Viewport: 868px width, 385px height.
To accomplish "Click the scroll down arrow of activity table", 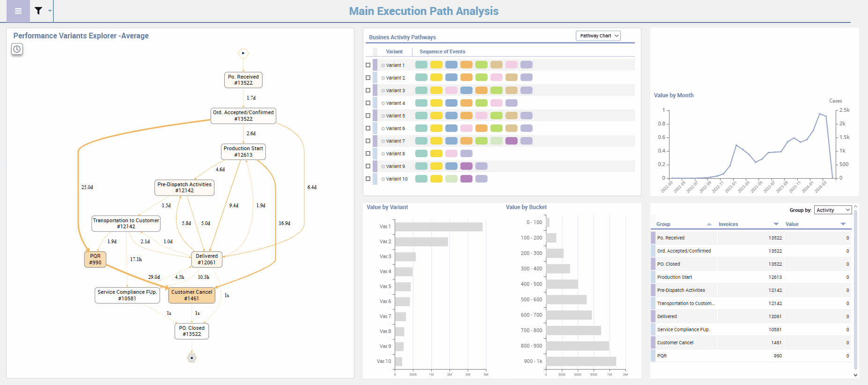I will [856, 375].
